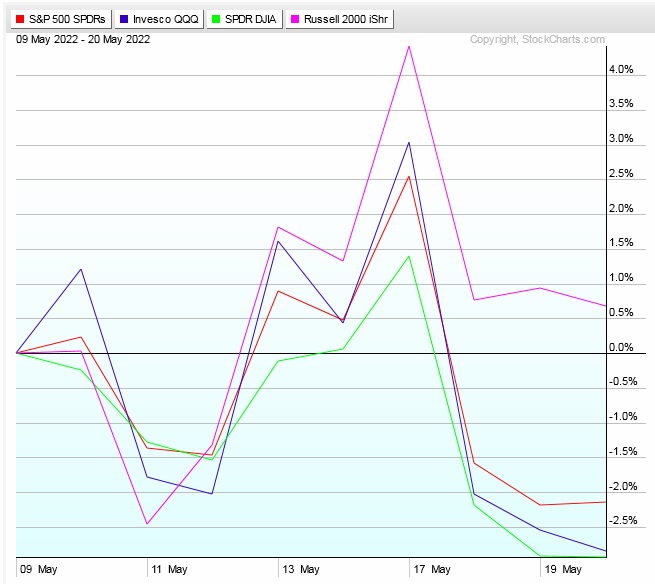655x584 pixels.
Task: Toggle the Invesco QQQ legend button
Action: (159, 19)
